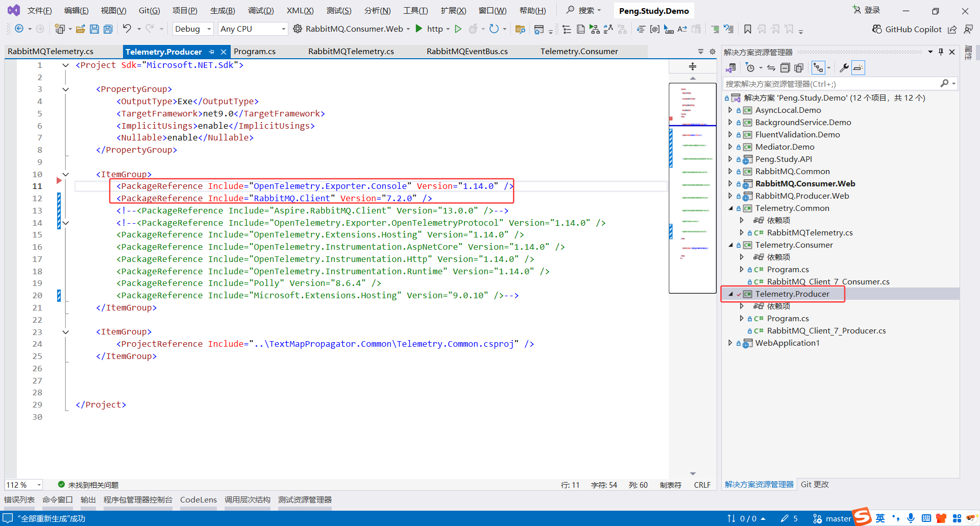Open the Debug configuration dropdown

click(x=193, y=29)
